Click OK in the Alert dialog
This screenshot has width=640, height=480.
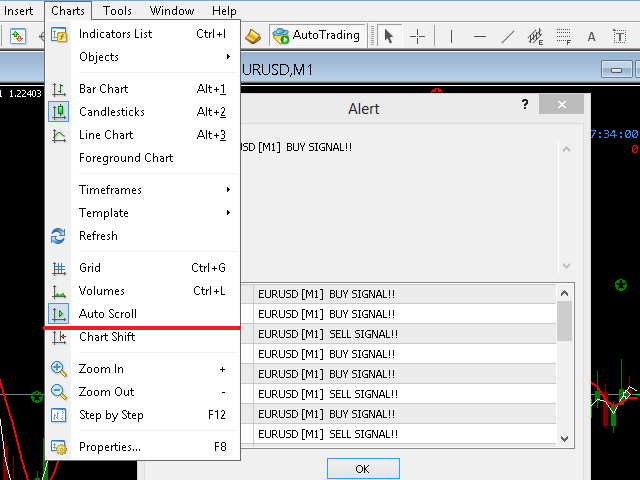(x=363, y=469)
